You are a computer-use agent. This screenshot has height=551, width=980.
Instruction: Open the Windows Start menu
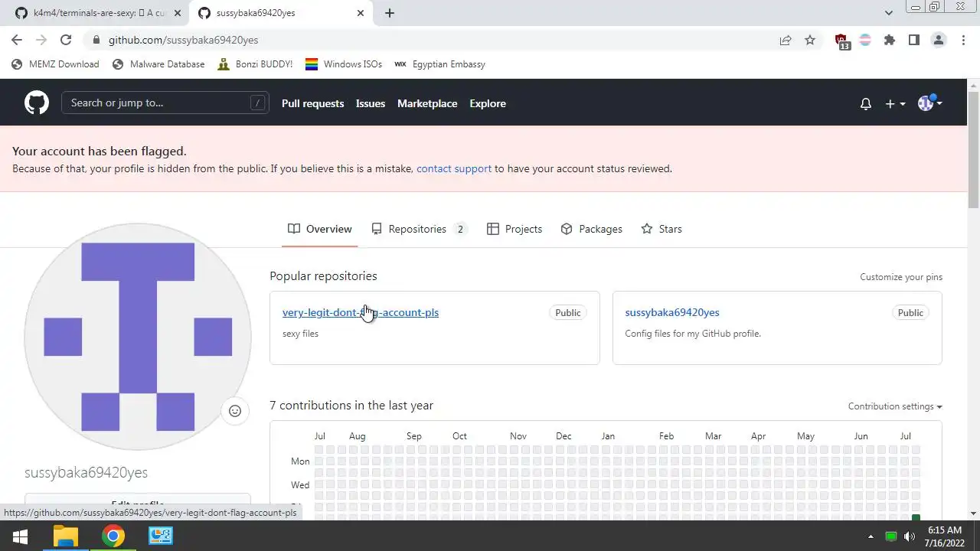coord(20,536)
